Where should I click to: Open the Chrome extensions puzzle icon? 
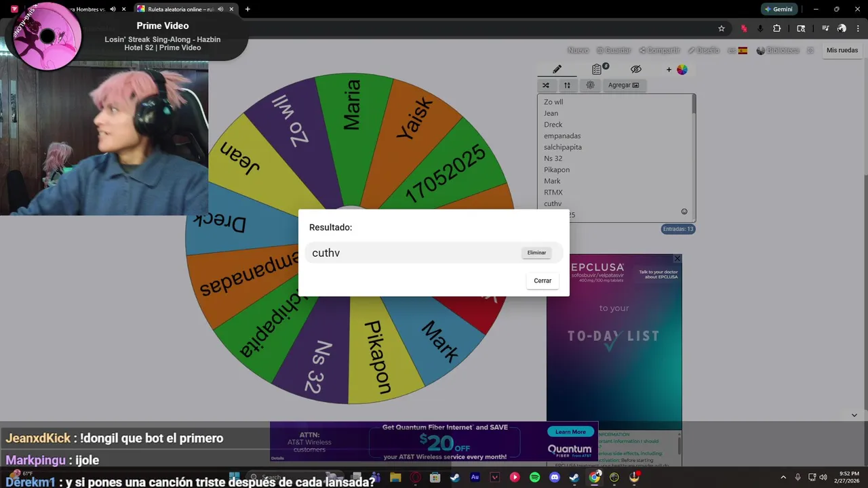(777, 28)
